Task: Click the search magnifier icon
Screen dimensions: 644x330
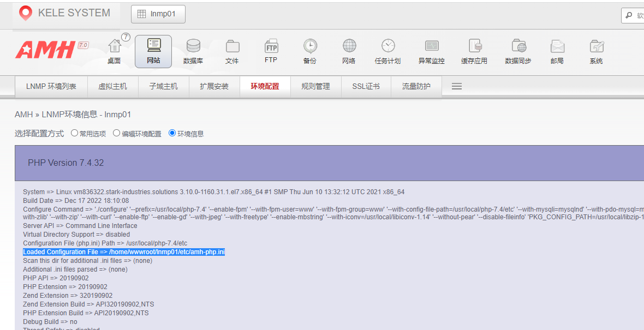Action: click(629, 16)
